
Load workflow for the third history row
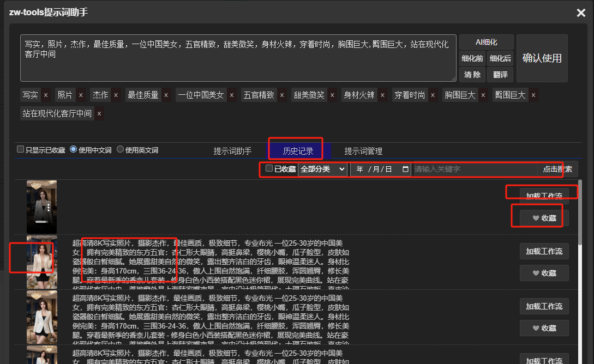(544, 306)
